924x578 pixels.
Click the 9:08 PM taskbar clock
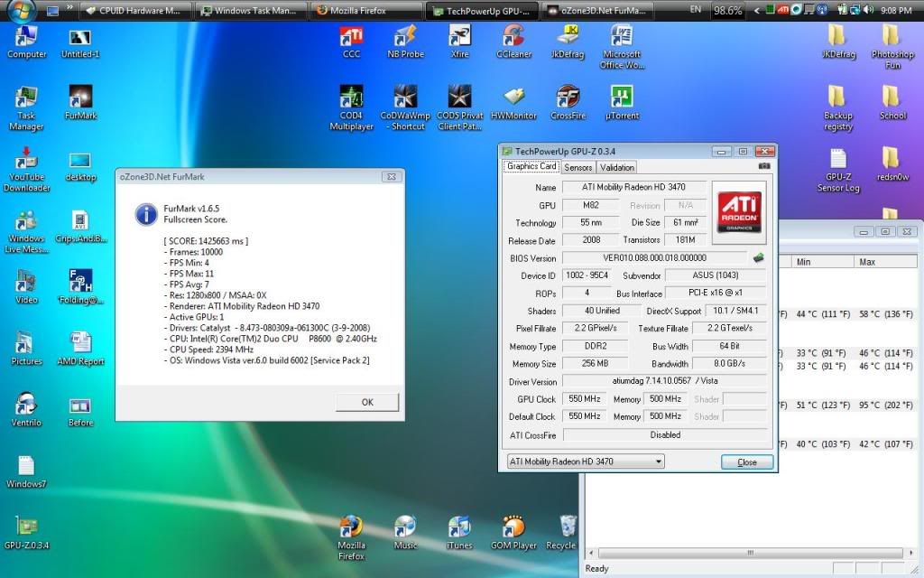[896, 11]
